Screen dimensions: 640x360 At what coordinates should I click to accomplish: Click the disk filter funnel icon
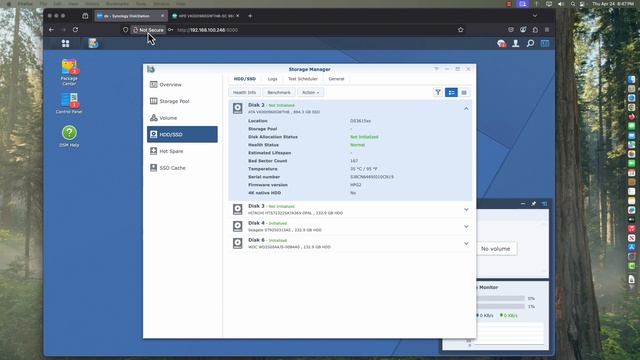tap(438, 92)
